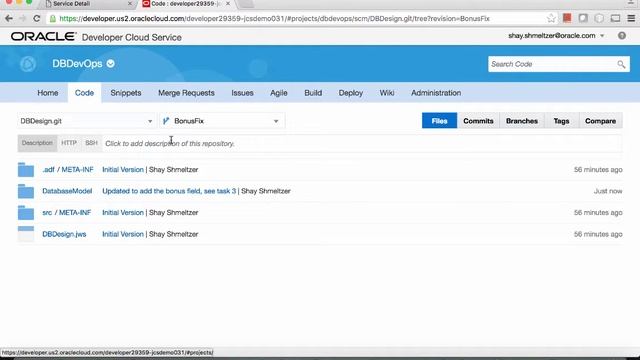
Task: Open the Build tab
Action: pyautogui.click(x=313, y=93)
